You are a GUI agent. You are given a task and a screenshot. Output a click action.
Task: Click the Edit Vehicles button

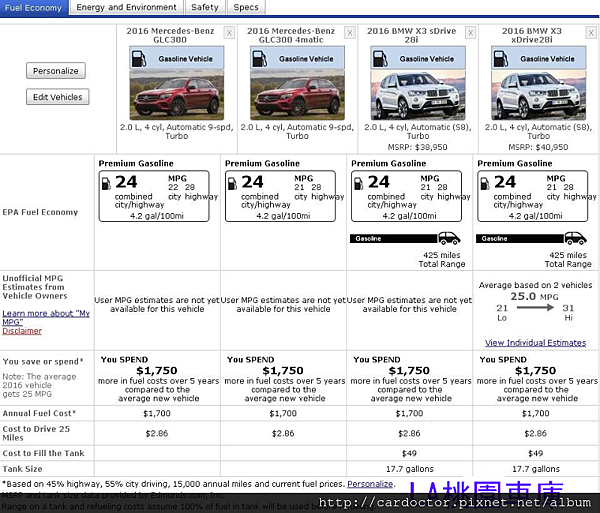[x=57, y=97]
